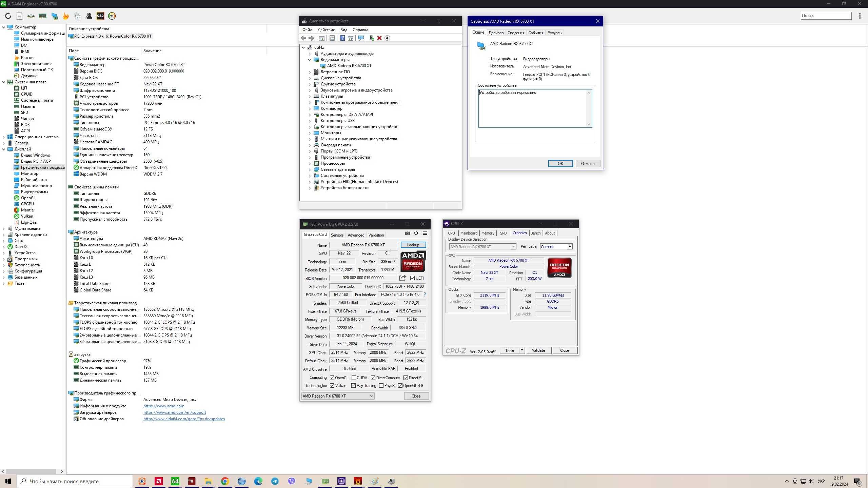Click the AIDA64 Refresh toolbar icon
868x488 pixels.
coord(8,16)
